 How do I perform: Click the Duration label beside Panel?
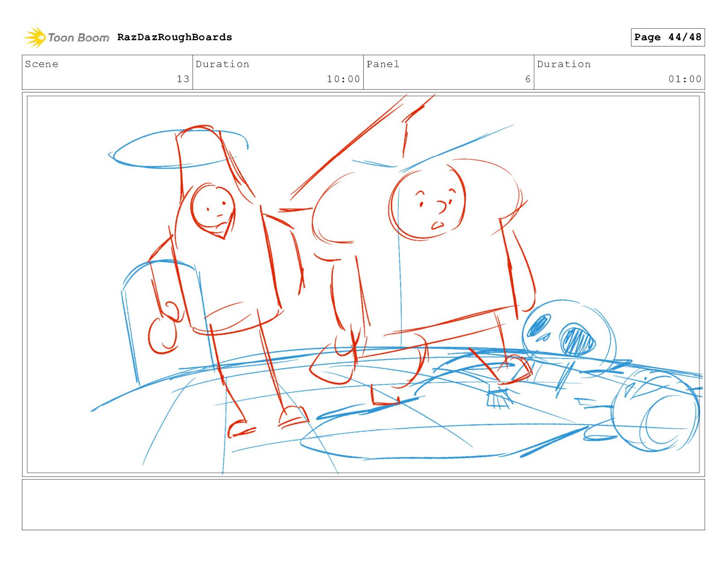(564, 64)
